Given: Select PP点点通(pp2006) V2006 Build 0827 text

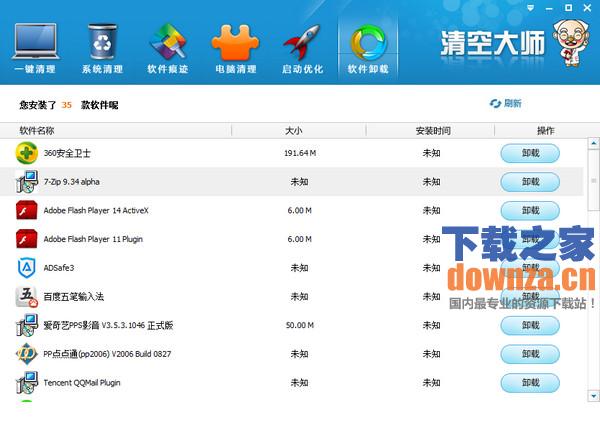Looking at the screenshot, I should [x=107, y=354].
